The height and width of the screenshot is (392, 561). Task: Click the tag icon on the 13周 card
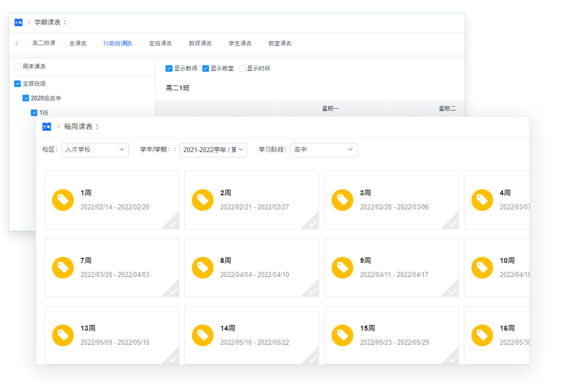coord(63,335)
